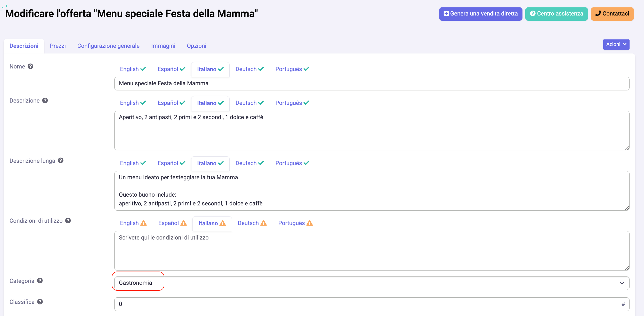The width and height of the screenshot is (644, 316).
Task: Open the Configurazione generale tab
Action: pyautogui.click(x=108, y=46)
